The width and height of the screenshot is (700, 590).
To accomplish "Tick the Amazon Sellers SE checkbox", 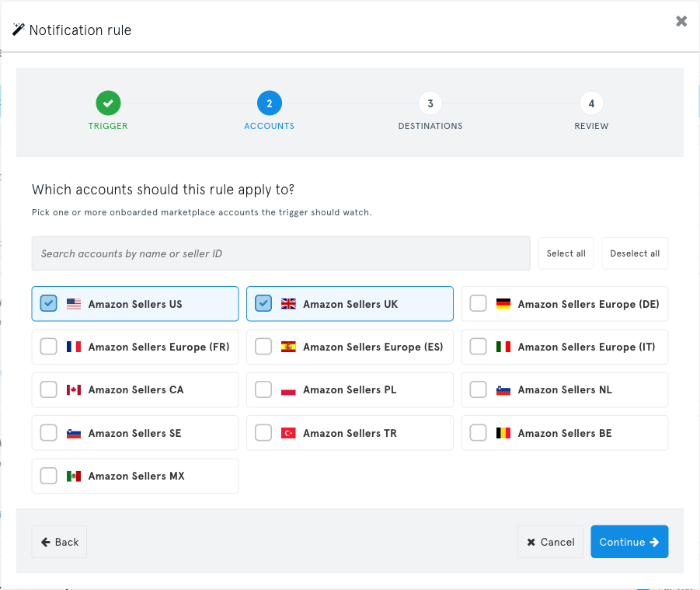I will tap(49, 432).
